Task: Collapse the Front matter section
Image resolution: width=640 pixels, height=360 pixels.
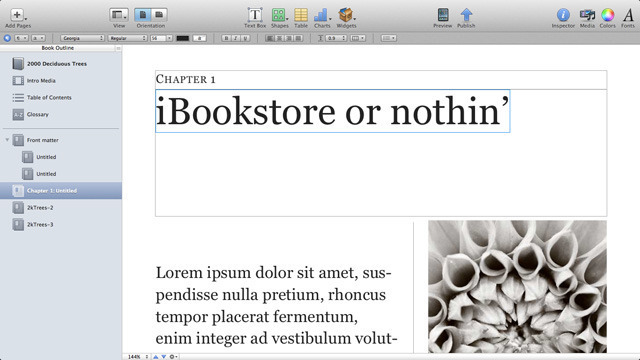Action: (7, 140)
